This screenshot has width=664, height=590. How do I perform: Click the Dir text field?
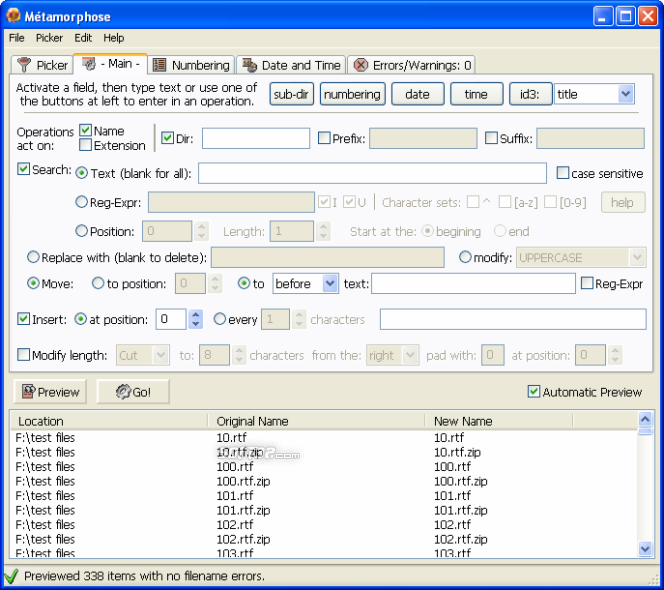pyautogui.click(x=256, y=138)
